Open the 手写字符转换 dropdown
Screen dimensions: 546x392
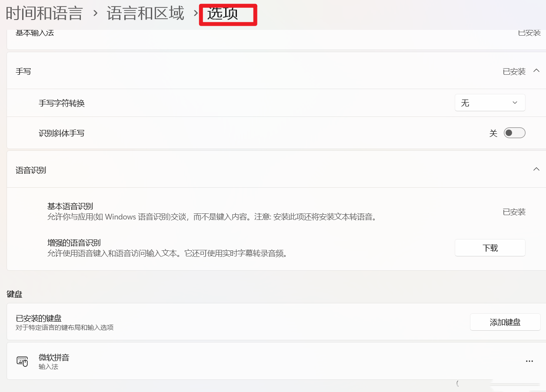click(490, 103)
